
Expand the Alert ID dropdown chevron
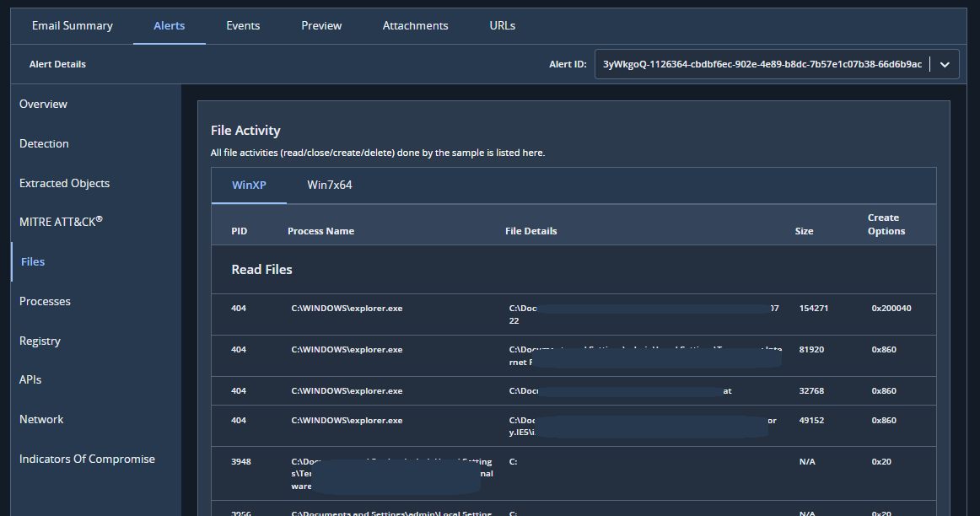click(x=945, y=64)
